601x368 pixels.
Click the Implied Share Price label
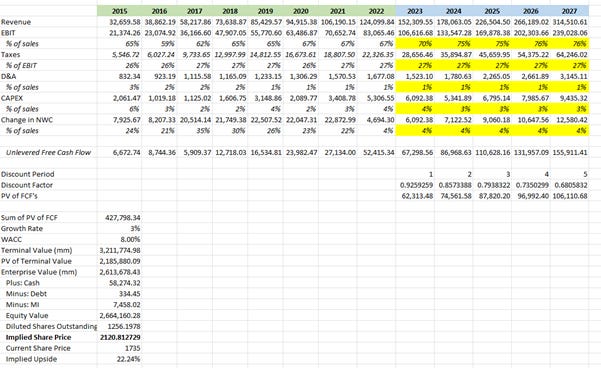[38, 337]
